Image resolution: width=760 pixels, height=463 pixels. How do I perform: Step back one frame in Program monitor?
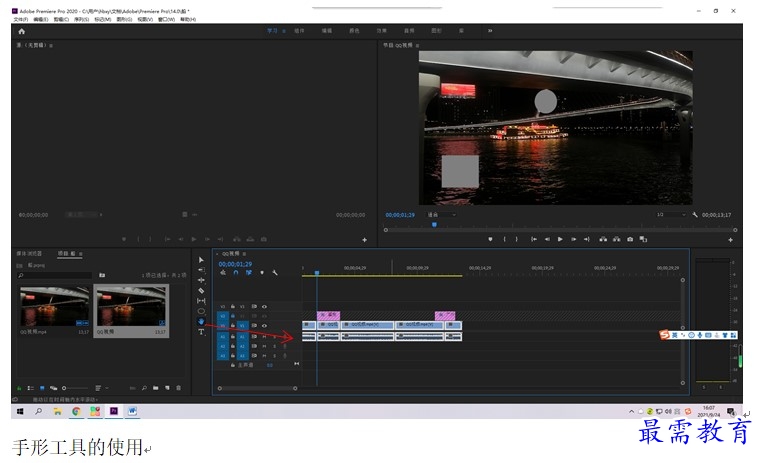pos(547,239)
